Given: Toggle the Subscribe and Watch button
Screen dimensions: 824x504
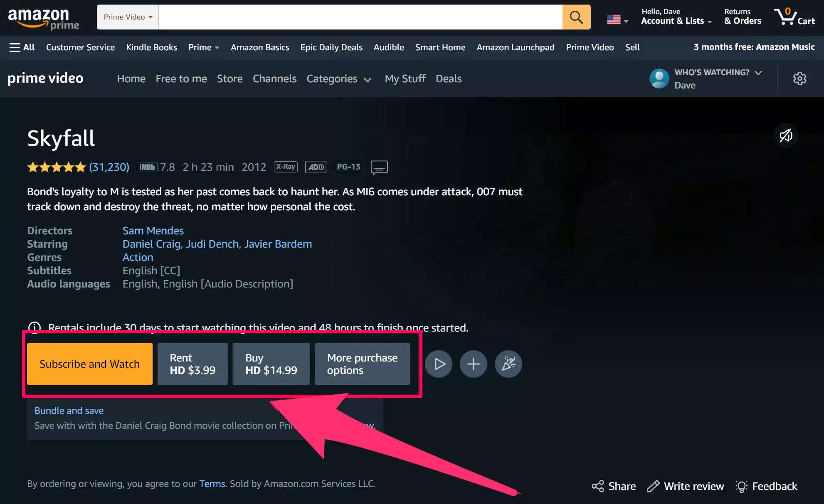Looking at the screenshot, I should (90, 364).
